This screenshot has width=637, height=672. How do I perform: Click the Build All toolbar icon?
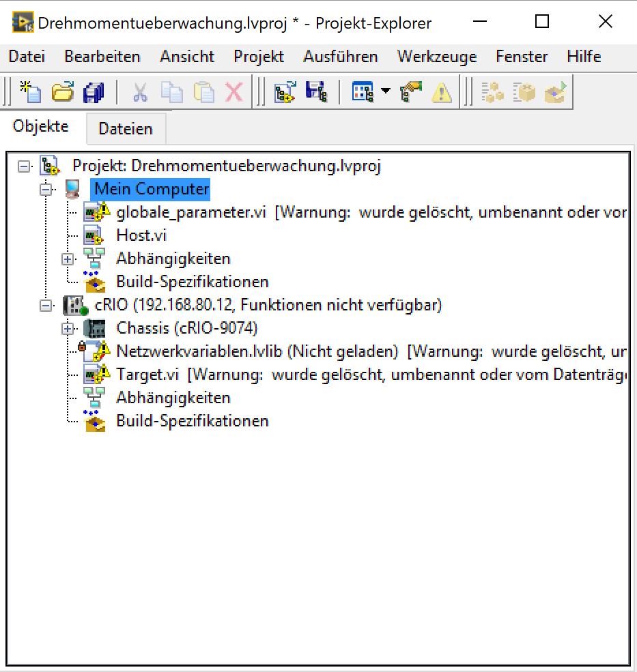pos(492,91)
